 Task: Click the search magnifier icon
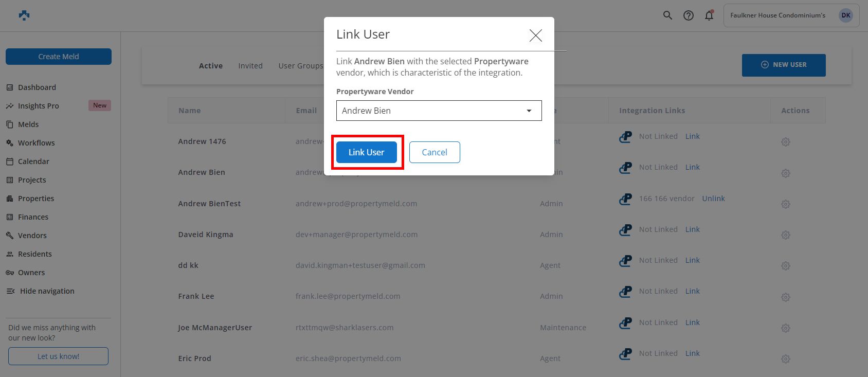(667, 15)
